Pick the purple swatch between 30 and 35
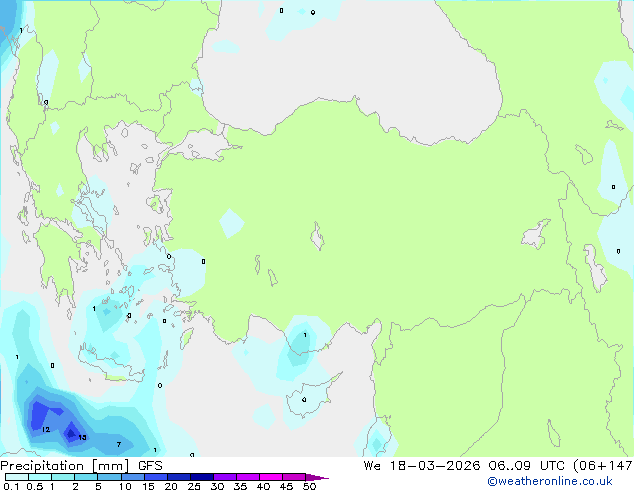This screenshot has width=634, height=490. [225, 477]
